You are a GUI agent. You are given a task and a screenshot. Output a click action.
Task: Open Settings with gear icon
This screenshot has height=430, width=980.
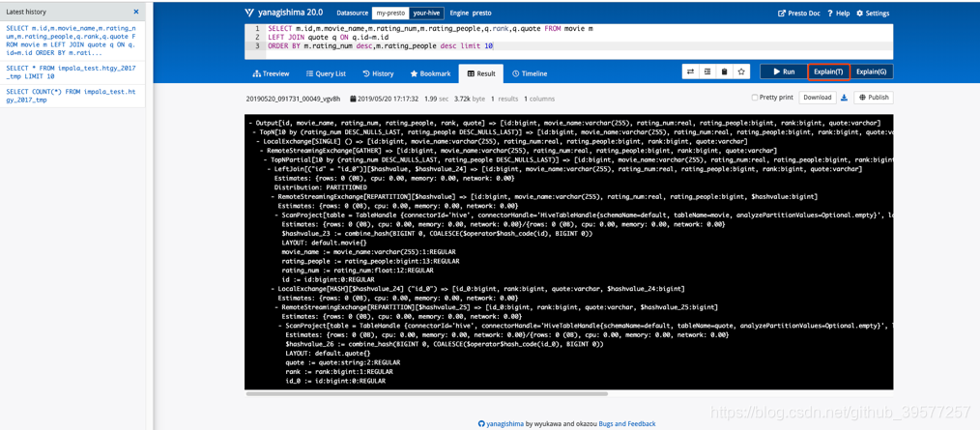tap(873, 14)
